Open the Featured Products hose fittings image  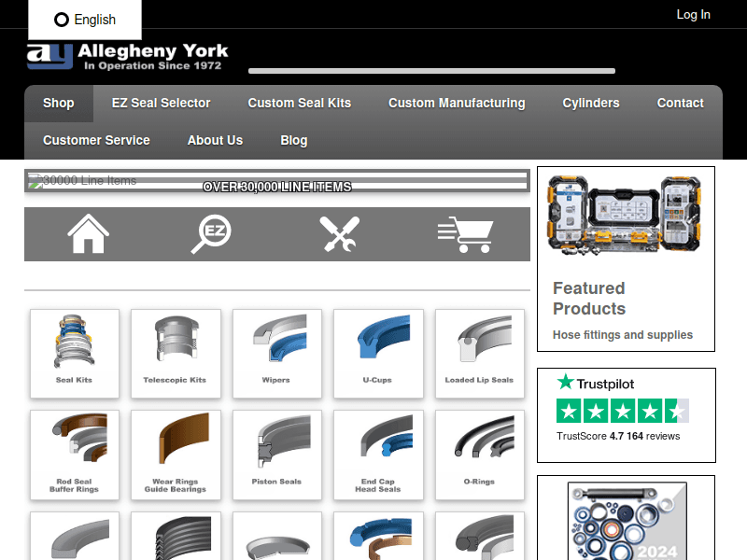[x=625, y=216]
